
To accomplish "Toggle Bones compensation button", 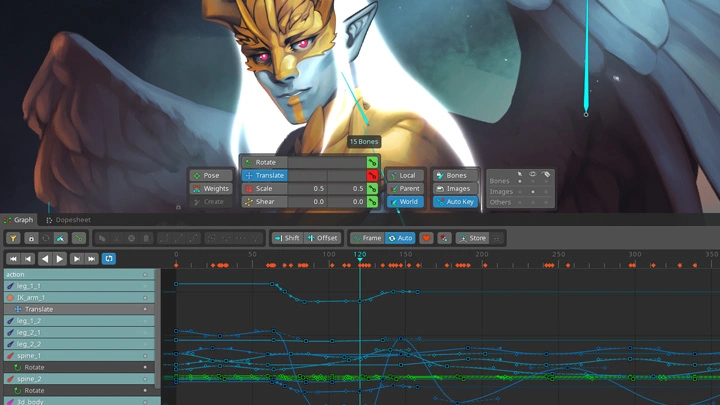I will [455, 175].
